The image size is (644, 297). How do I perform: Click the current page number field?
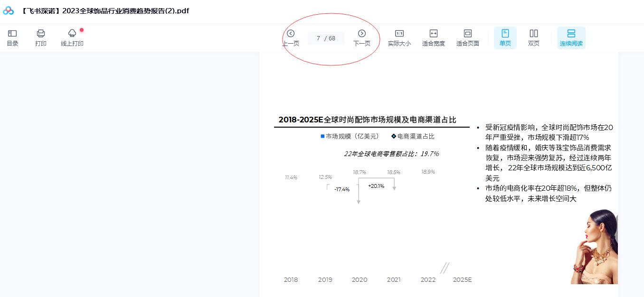(318, 38)
